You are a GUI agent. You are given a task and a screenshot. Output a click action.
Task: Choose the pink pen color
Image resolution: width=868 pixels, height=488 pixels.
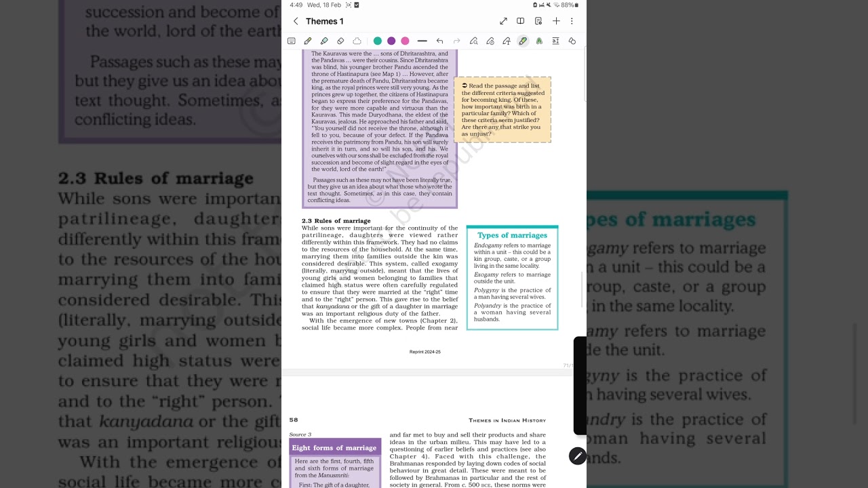tap(405, 41)
